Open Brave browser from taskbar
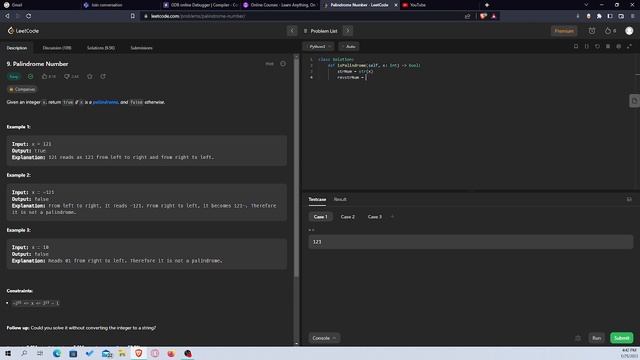The width and height of the screenshot is (640, 360). coord(138,353)
